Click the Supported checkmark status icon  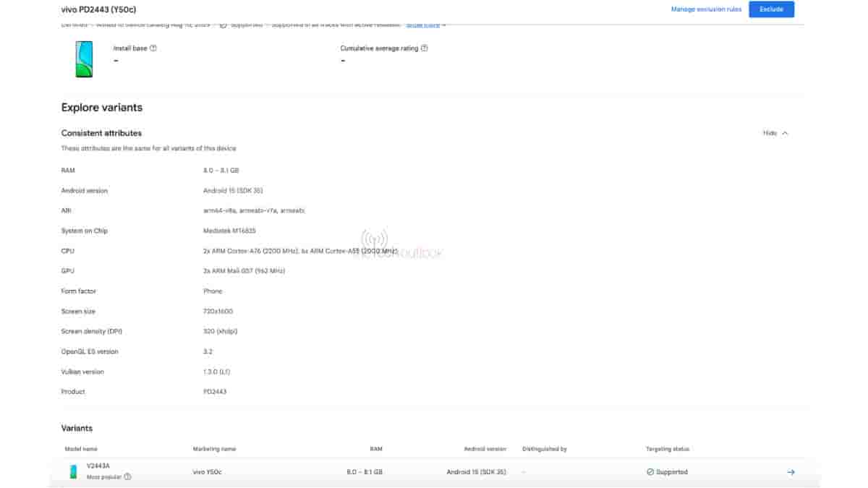tap(650, 472)
